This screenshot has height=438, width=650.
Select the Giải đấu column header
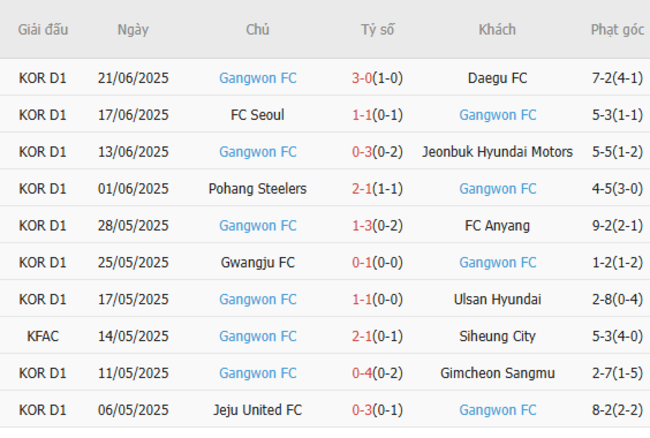[x=43, y=30]
